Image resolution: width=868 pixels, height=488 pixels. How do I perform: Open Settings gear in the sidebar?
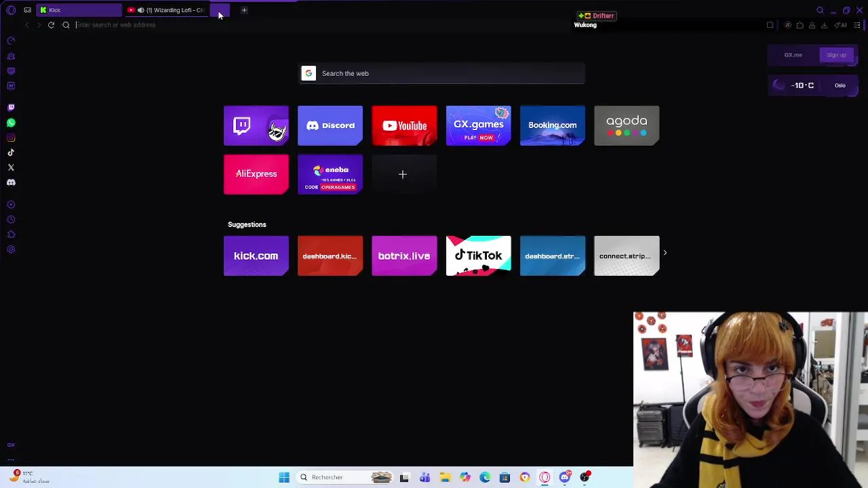pos(11,249)
